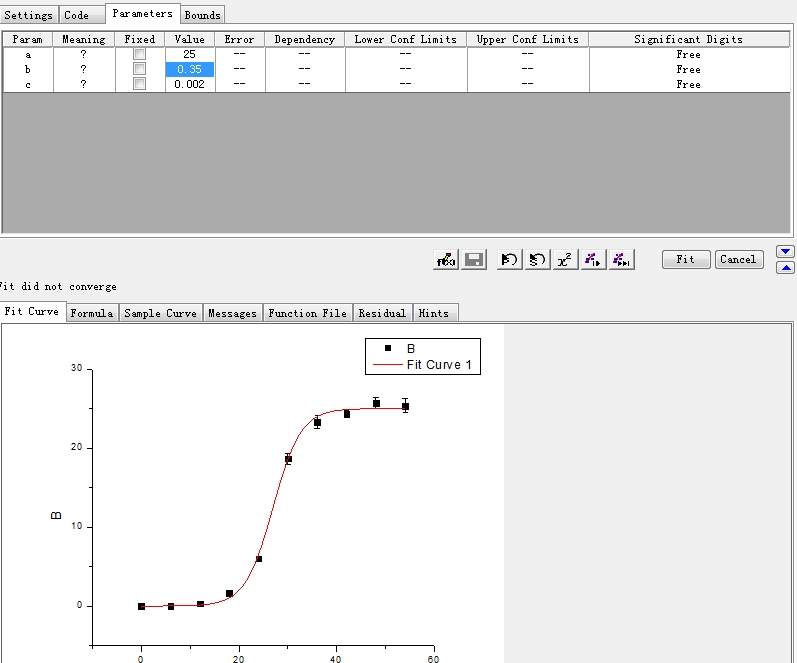797x663 pixels.
Task: Click the blue down-arrow panel button
Action: click(x=785, y=251)
